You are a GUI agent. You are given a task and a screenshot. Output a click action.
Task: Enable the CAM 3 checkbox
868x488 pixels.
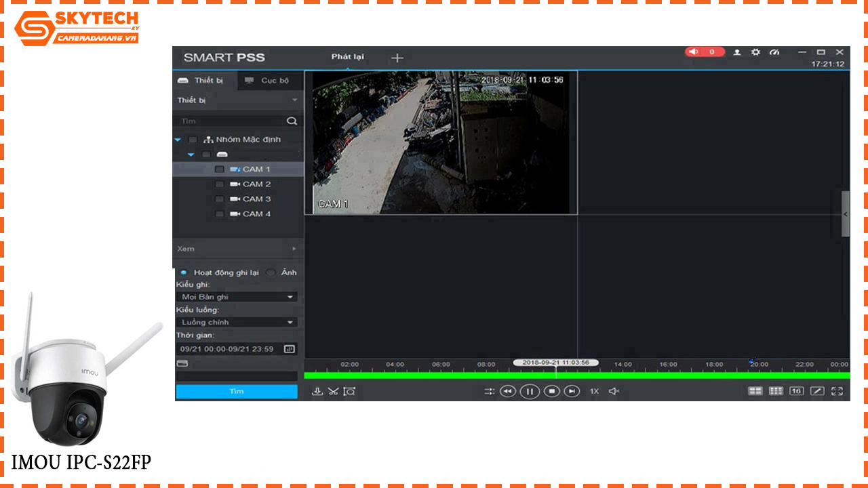[219, 199]
